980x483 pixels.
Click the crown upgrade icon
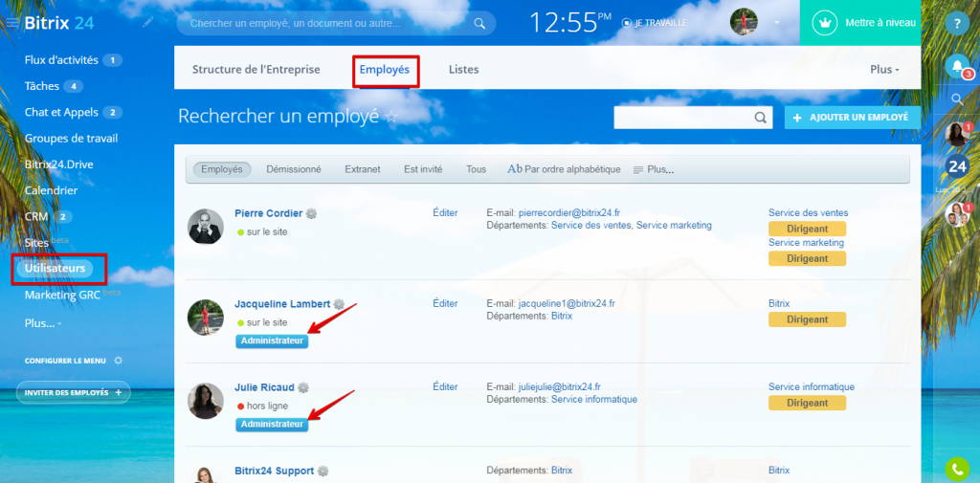click(x=824, y=23)
